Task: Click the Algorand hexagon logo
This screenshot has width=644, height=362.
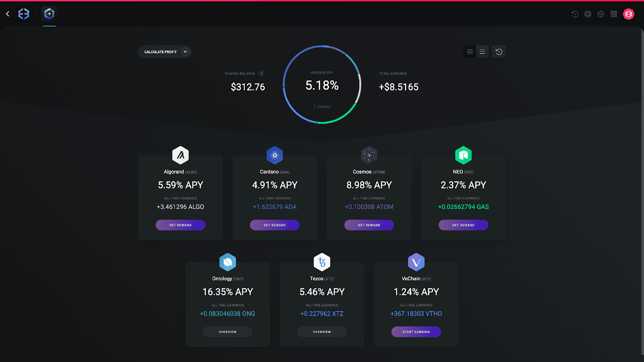Action: [181, 155]
